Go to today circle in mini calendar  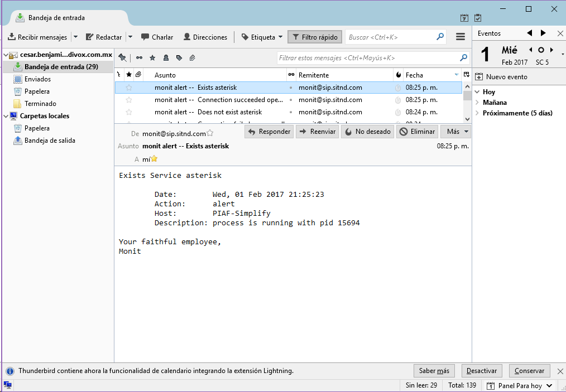click(x=541, y=50)
